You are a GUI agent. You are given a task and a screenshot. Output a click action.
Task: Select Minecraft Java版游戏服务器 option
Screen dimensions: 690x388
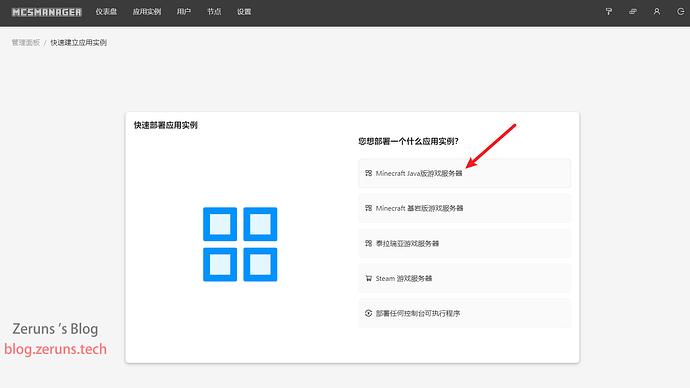(x=464, y=173)
